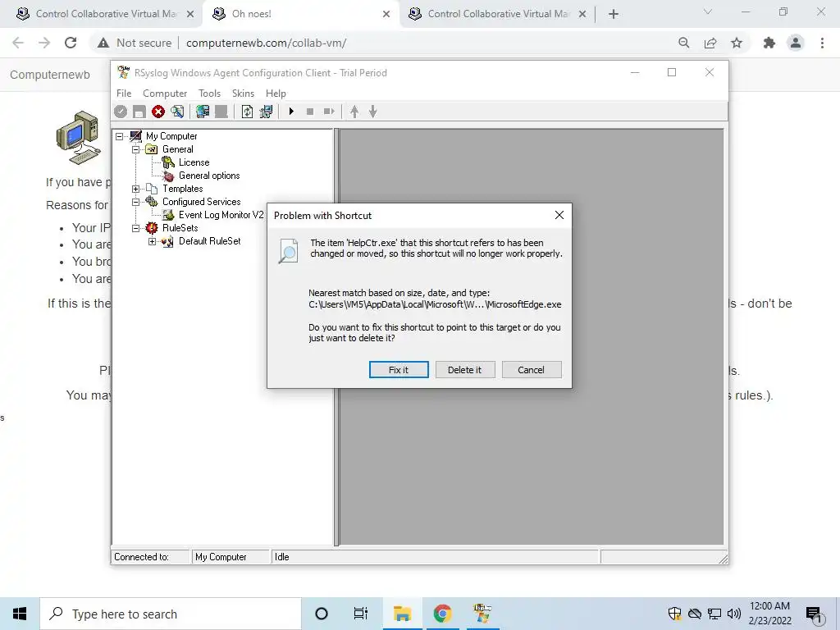Select General options in the tree

(x=209, y=176)
